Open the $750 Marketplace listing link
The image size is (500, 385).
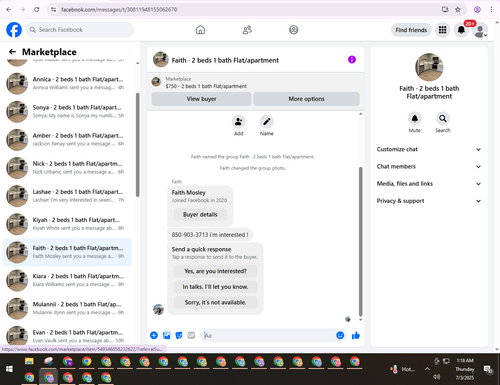[x=206, y=86]
